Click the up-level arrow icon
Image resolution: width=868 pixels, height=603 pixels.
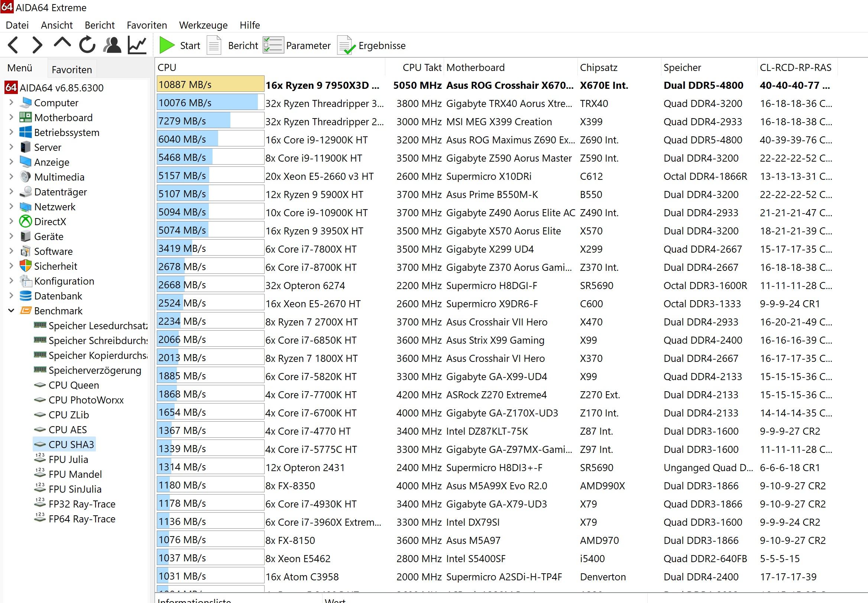(x=62, y=42)
